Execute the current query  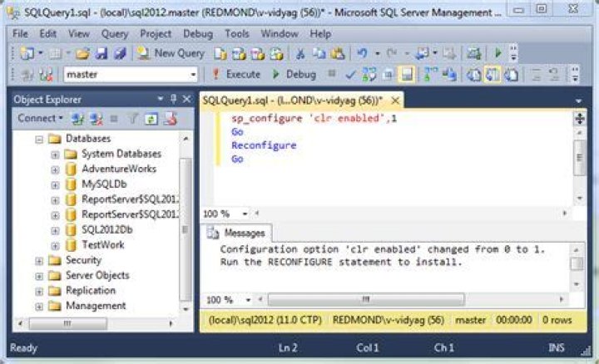pos(235,74)
